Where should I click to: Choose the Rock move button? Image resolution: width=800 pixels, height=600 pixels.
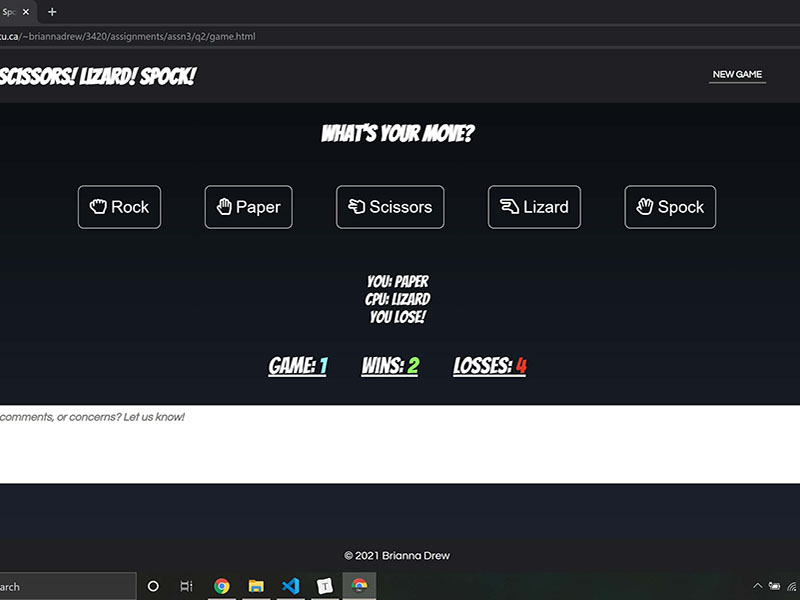click(x=119, y=207)
